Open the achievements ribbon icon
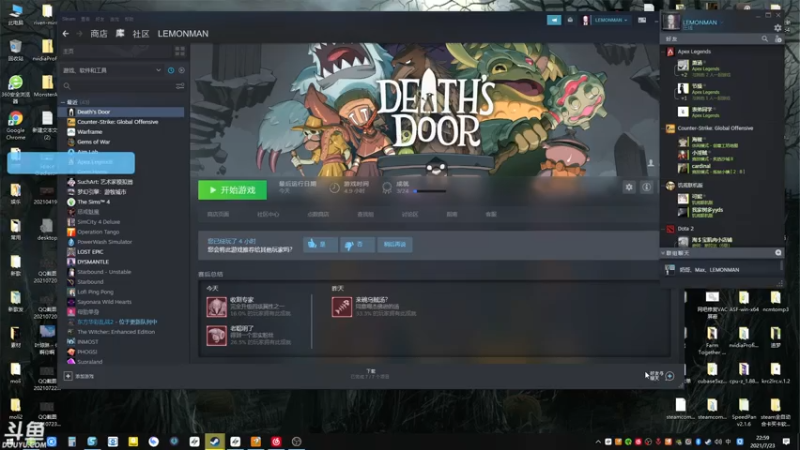The height and width of the screenshot is (450, 800). [x=387, y=188]
